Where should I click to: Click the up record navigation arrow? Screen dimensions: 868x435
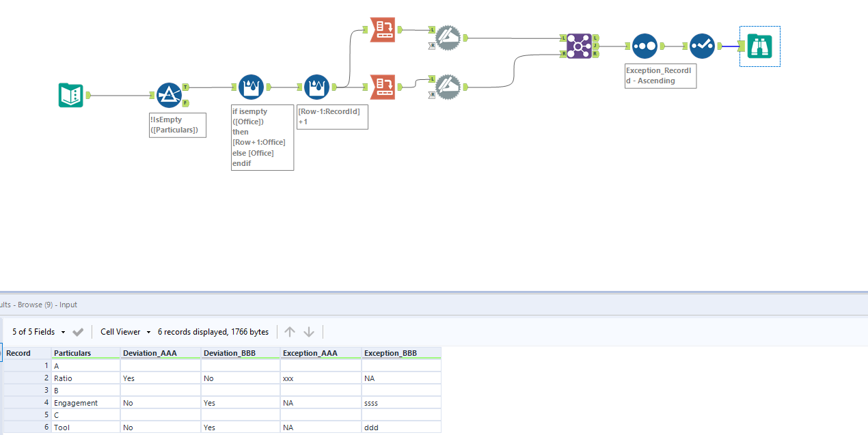(289, 331)
